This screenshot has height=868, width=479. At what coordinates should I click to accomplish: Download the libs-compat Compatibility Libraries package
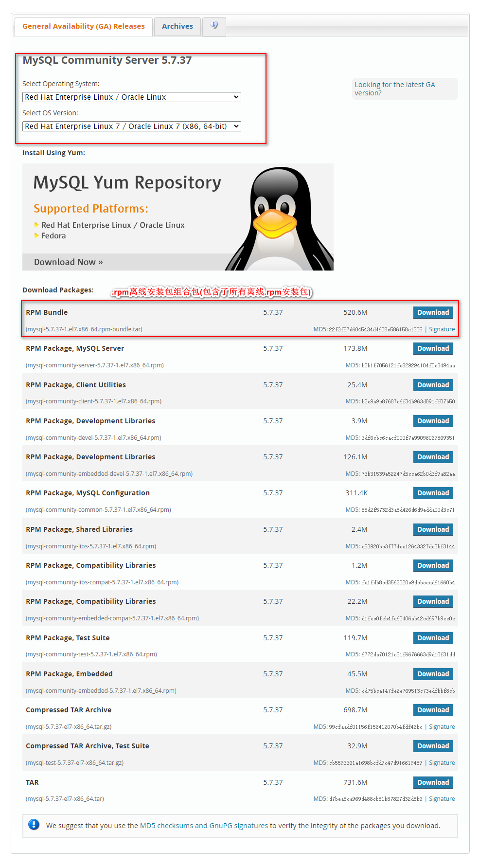[x=433, y=565]
